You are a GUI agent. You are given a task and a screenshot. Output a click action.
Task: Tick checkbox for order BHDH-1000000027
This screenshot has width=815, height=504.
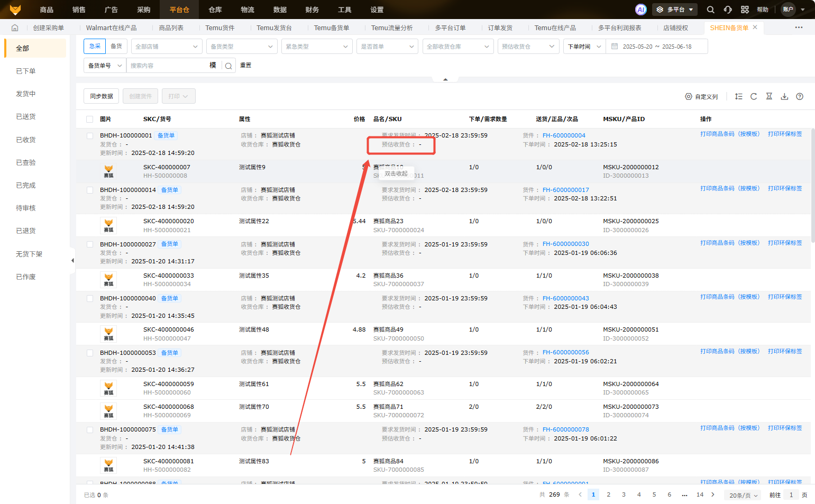[90, 244]
